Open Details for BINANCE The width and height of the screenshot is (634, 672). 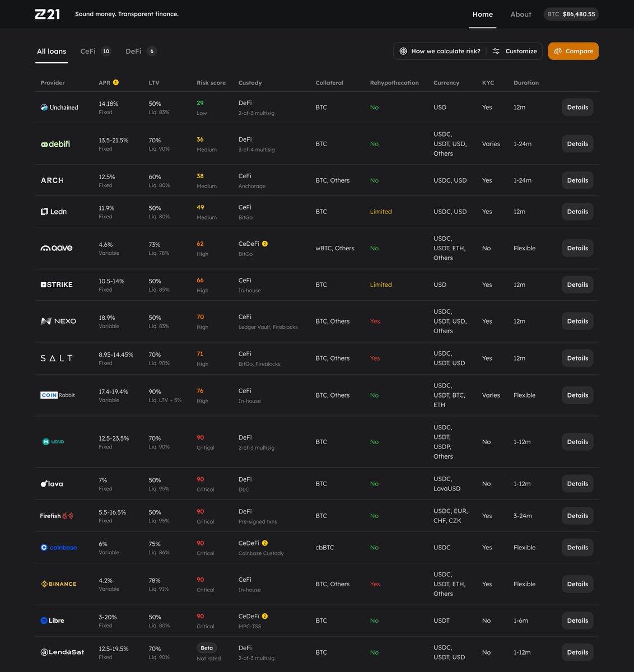[x=577, y=584]
